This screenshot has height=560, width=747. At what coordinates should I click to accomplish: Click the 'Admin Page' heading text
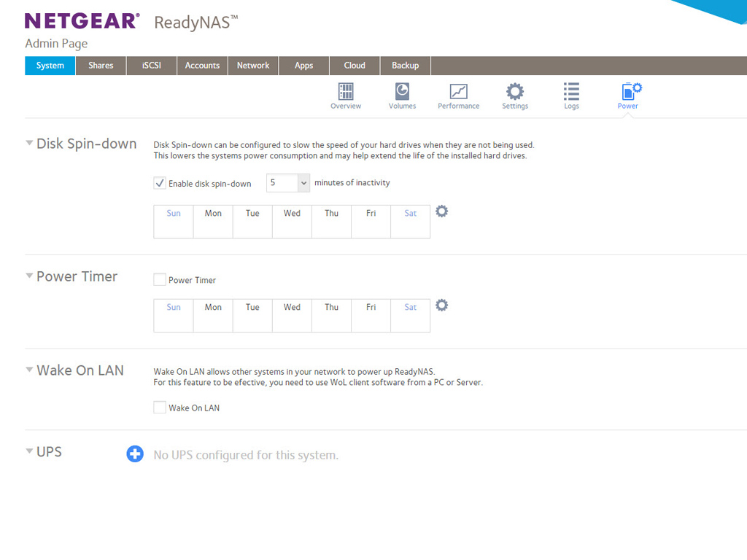(x=56, y=43)
